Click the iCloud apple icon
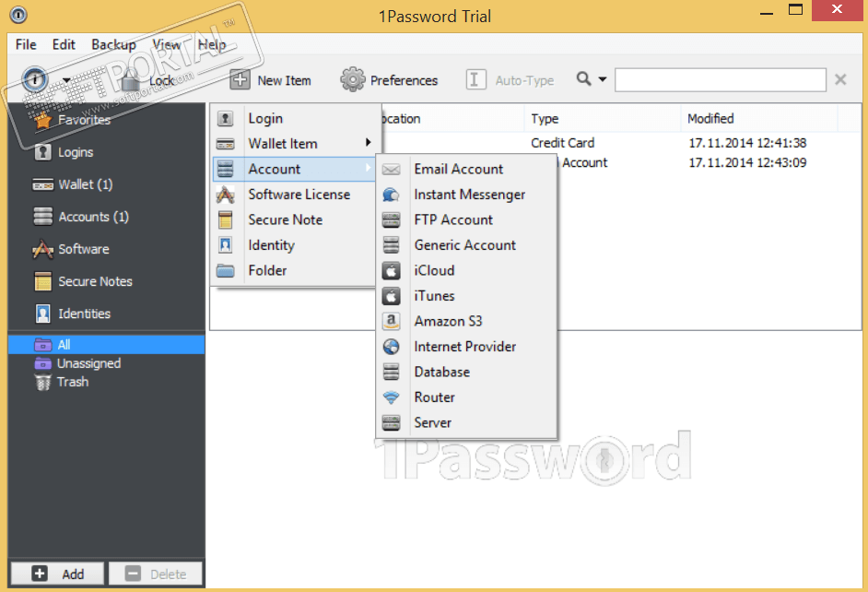Image resolution: width=868 pixels, height=592 pixels. click(x=392, y=271)
